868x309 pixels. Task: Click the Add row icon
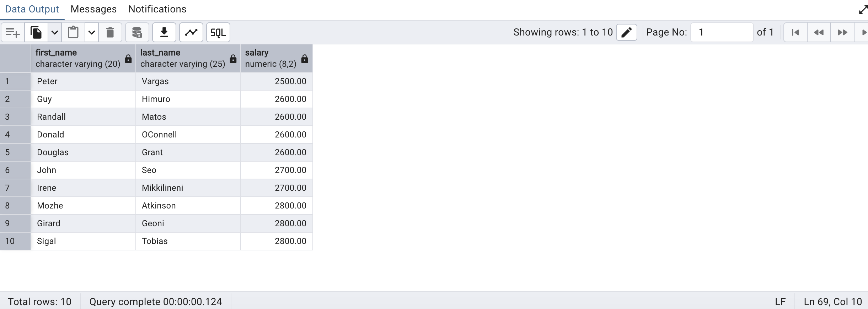[x=12, y=33]
